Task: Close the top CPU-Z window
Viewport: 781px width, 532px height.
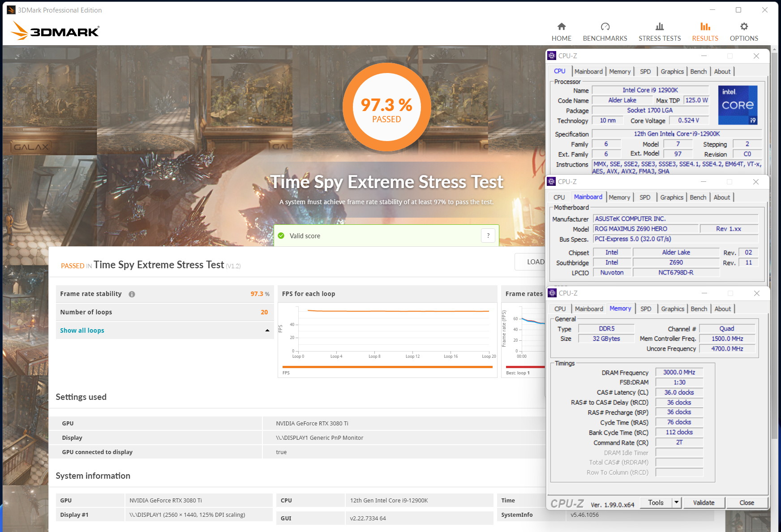Action: tap(756, 56)
